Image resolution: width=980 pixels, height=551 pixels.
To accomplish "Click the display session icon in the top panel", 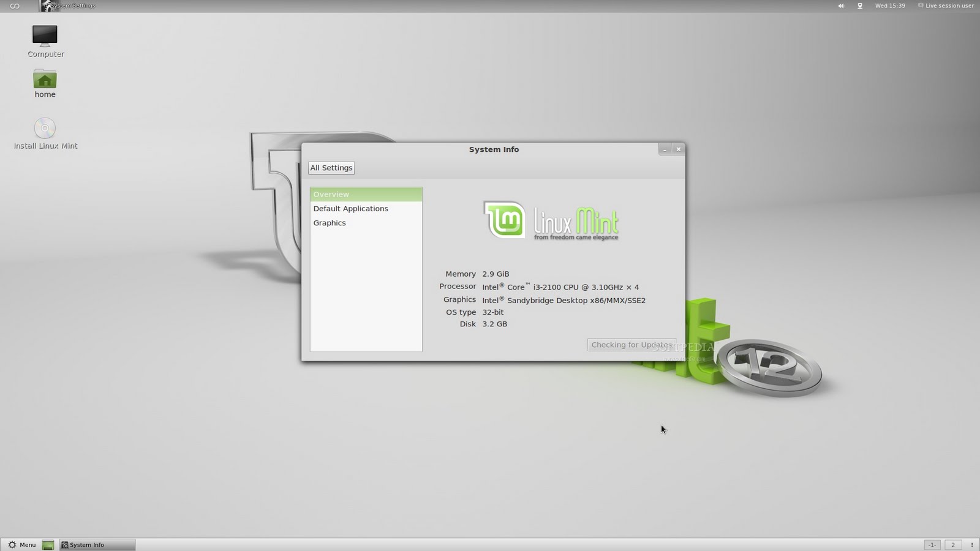I will [x=860, y=6].
